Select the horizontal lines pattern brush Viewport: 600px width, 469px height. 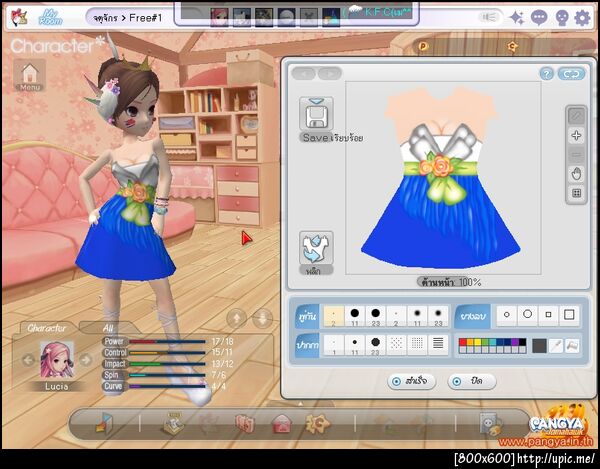pos(438,344)
